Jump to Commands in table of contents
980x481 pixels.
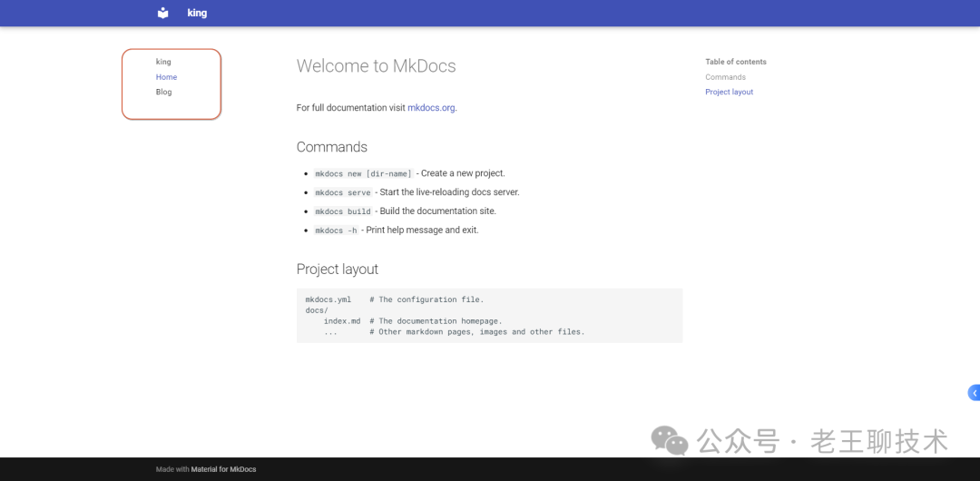726,77
